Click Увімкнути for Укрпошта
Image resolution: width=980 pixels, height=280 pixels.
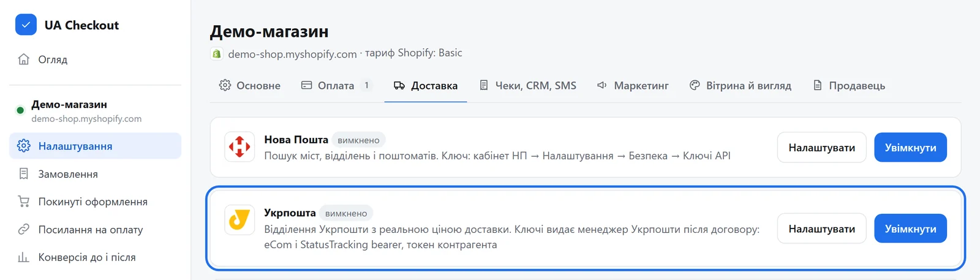[910, 229]
